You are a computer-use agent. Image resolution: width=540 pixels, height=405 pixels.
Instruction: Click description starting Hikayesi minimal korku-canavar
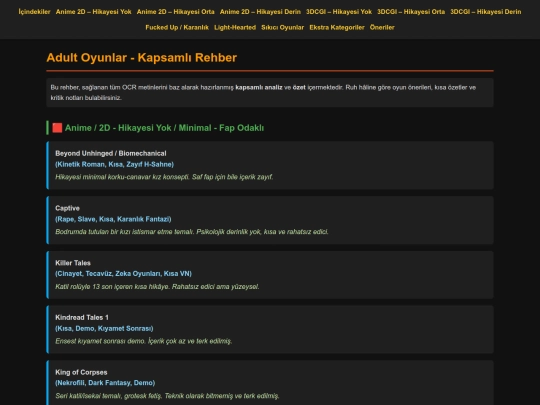[164, 177]
